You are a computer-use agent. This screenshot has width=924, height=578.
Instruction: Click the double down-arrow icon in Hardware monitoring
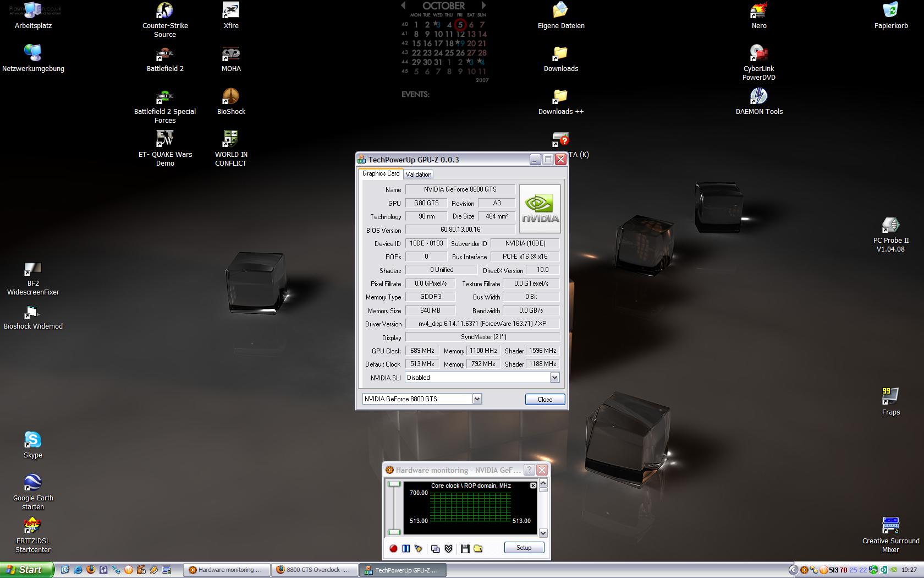[449, 548]
